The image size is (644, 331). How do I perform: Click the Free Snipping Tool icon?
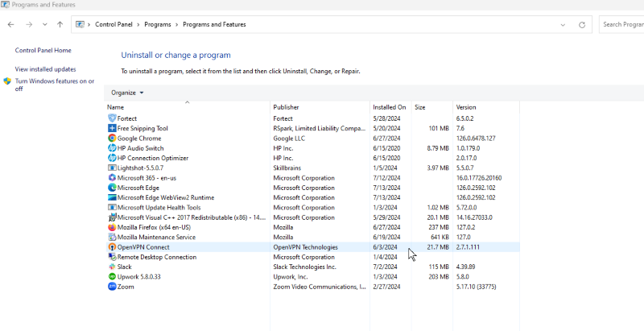click(x=112, y=128)
